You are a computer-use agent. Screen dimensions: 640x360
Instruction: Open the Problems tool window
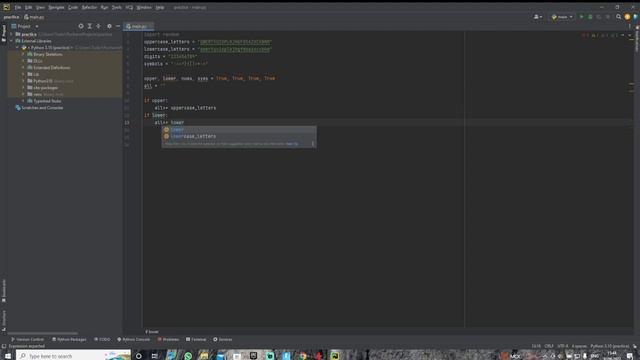pos(168,339)
